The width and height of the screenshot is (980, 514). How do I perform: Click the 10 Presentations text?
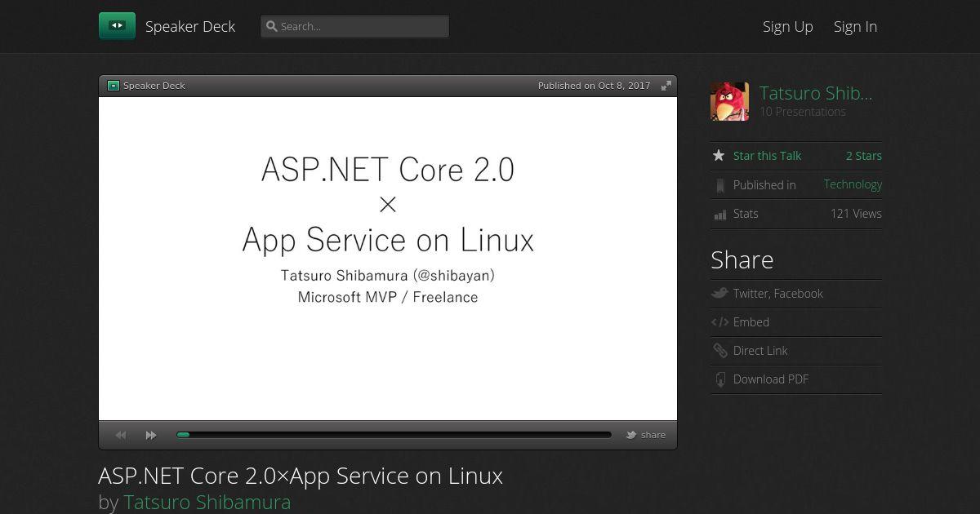point(803,112)
